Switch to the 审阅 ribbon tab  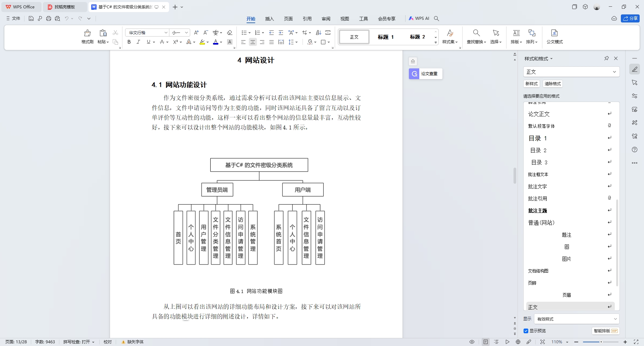[x=326, y=19]
